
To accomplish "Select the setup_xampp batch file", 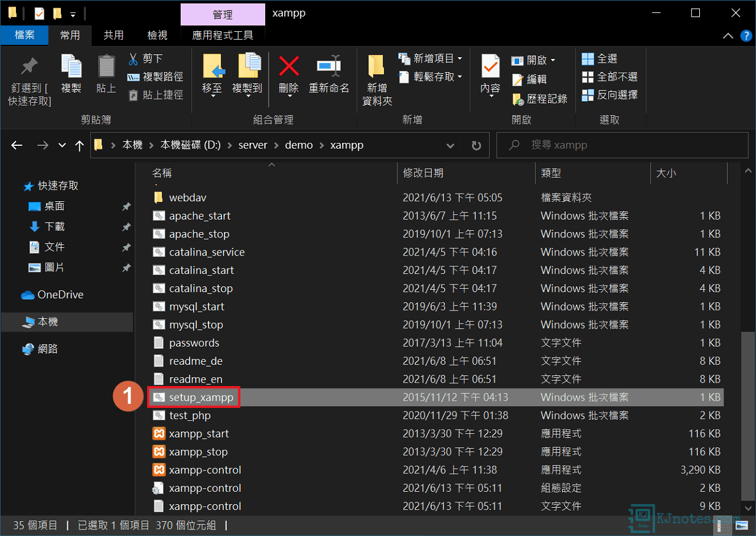I will click(x=437, y=397).
